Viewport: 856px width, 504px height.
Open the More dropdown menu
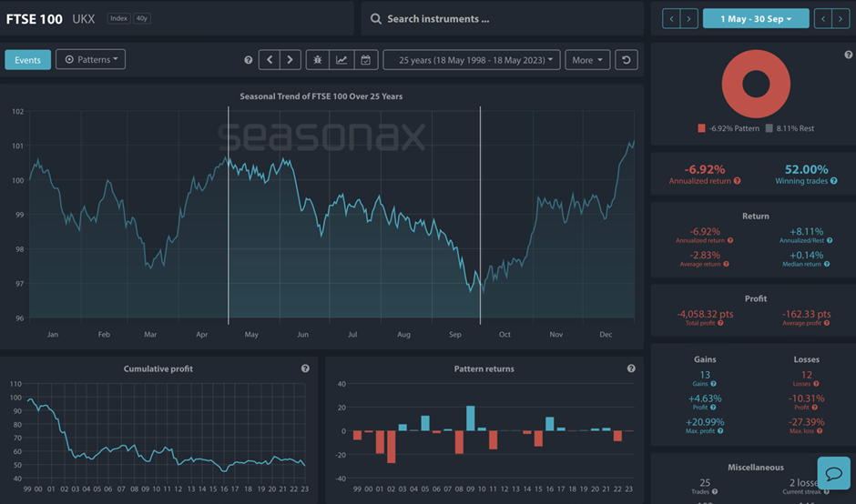pos(587,60)
